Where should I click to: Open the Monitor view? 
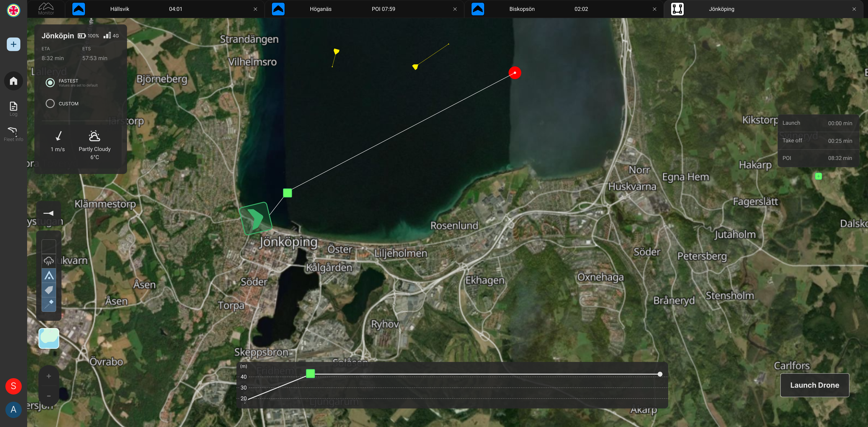[x=46, y=9]
